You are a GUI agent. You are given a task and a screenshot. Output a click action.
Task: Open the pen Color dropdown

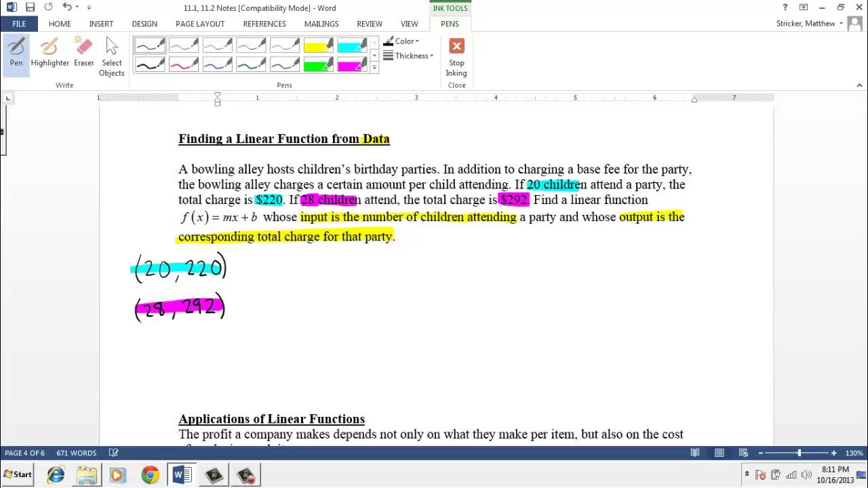[x=401, y=41]
